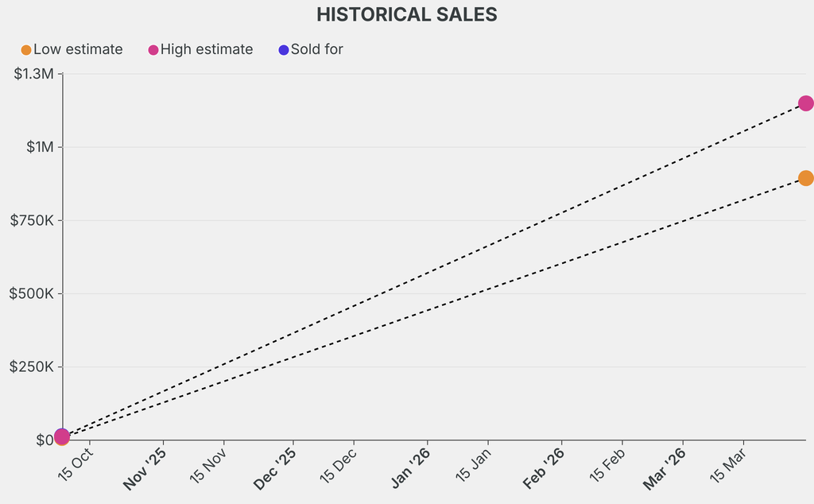Click the pink High estimate legend dot
The image size is (814, 504).
pyautogui.click(x=153, y=50)
